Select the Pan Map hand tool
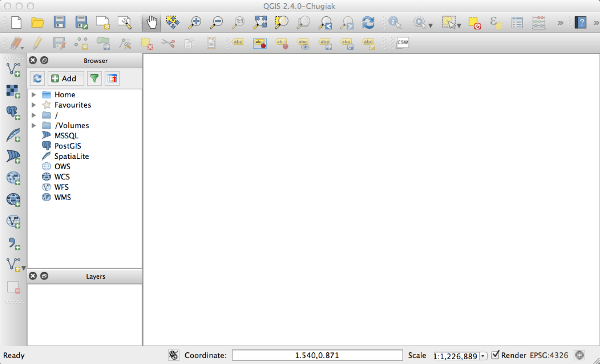 point(152,22)
